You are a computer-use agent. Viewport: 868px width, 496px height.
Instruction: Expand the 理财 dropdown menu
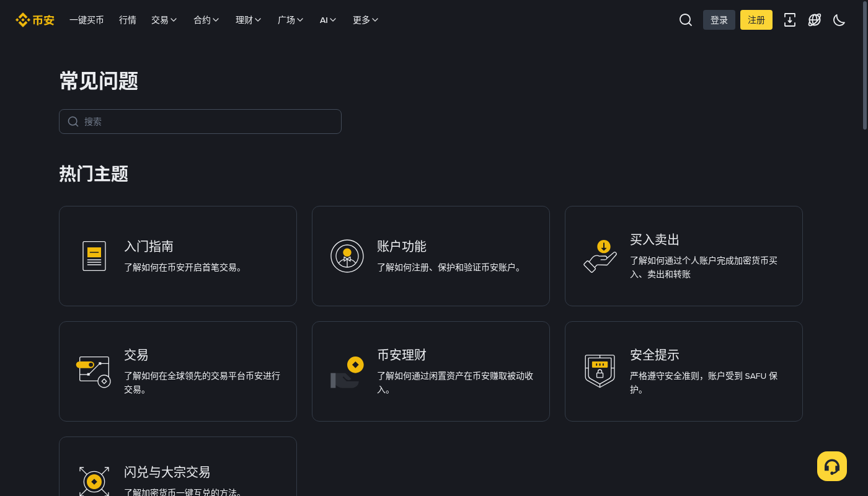(249, 20)
